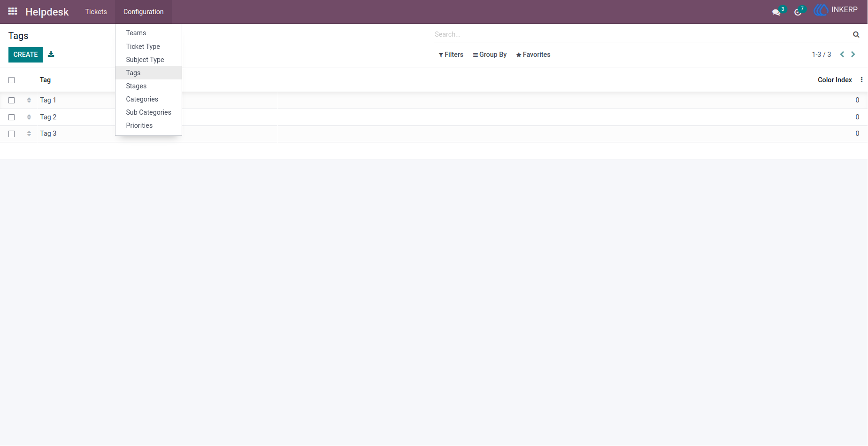Click the drag handle for Tag 2
The height and width of the screenshot is (446, 868).
coord(29,117)
